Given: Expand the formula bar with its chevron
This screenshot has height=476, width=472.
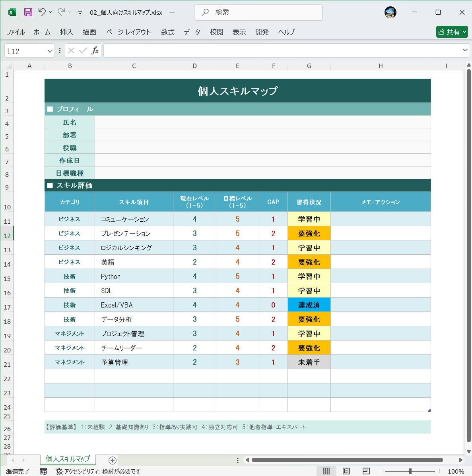Looking at the screenshot, I should pos(464,50).
